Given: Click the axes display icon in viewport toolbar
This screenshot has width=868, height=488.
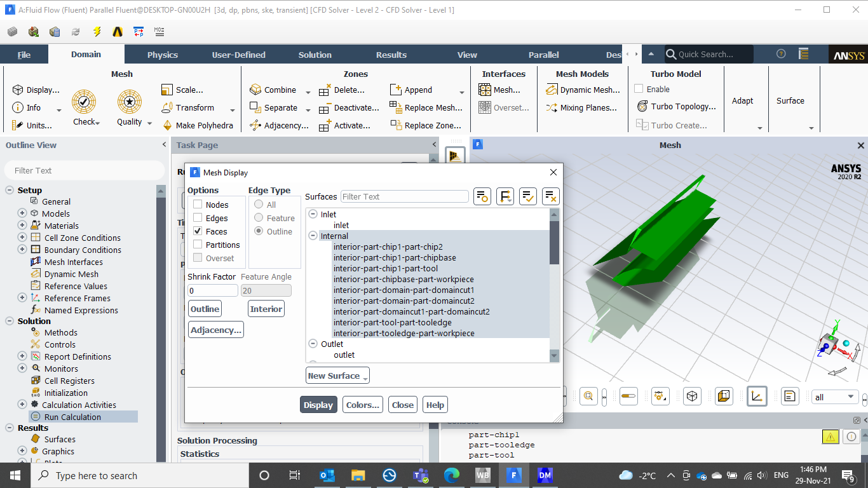Looking at the screenshot, I should [x=756, y=396].
